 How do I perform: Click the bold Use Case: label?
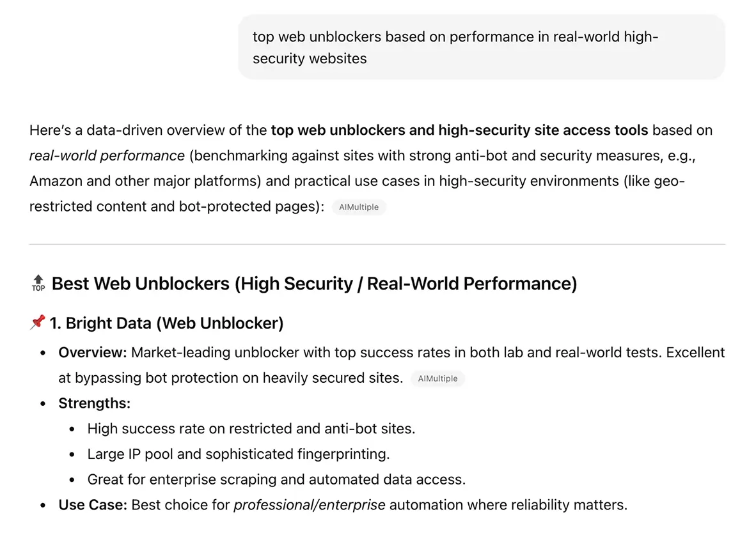tap(93, 505)
